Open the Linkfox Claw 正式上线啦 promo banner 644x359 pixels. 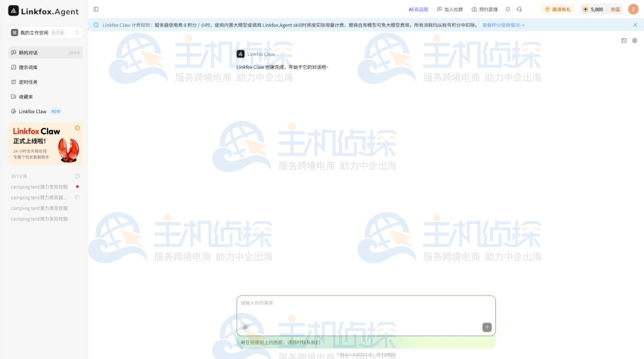tap(45, 144)
